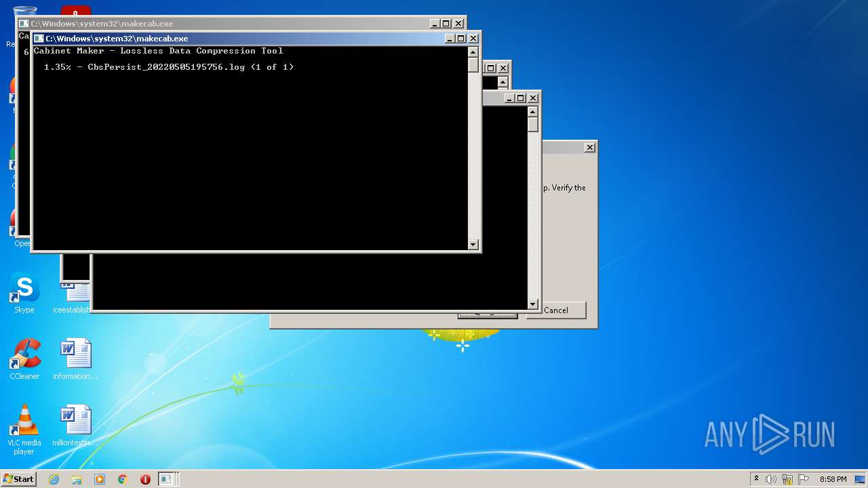The width and height of the screenshot is (868, 488).
Task: Open the volume control tray icon
Action: pyautogui.click(x=771, y=479)
